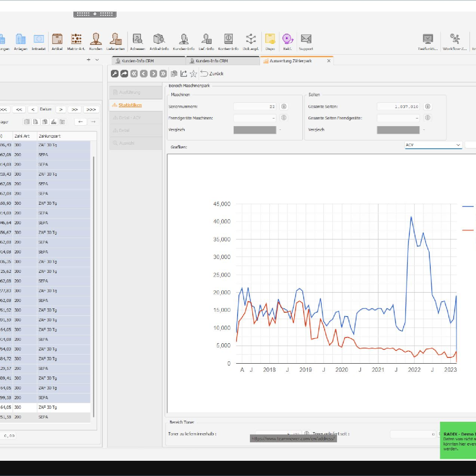Jump to last record double-arrow icon
Image resolution: width=476 pixels, height=476 pixels.
(x=163, y=73)
